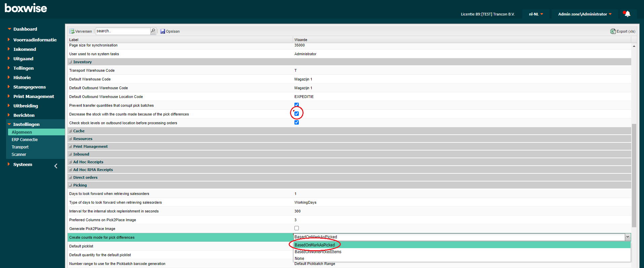This screenshot has width=644, height=268.
Task: Open the nl-NL language dropdown
Action: pos(536,14)
